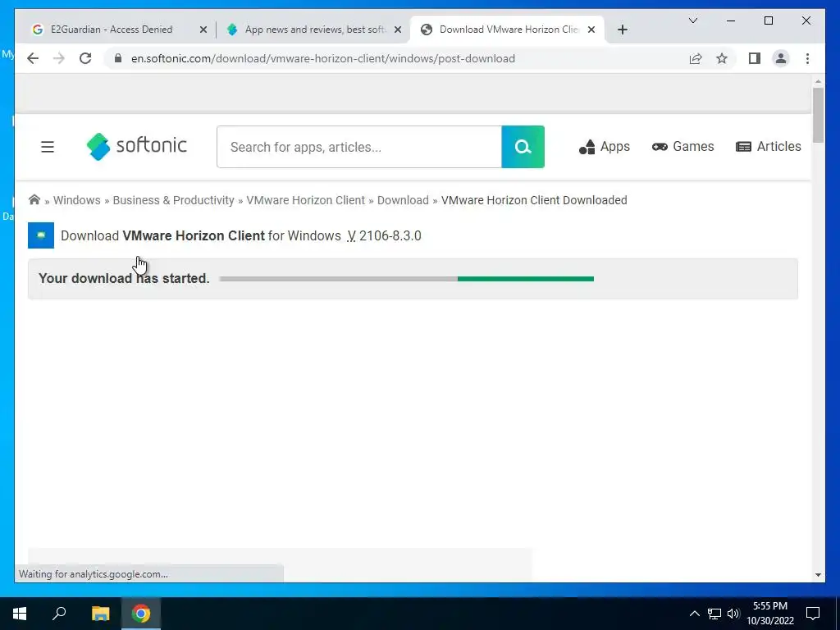
Task: Click the home icon in breadcrumb
Action: 34,200
